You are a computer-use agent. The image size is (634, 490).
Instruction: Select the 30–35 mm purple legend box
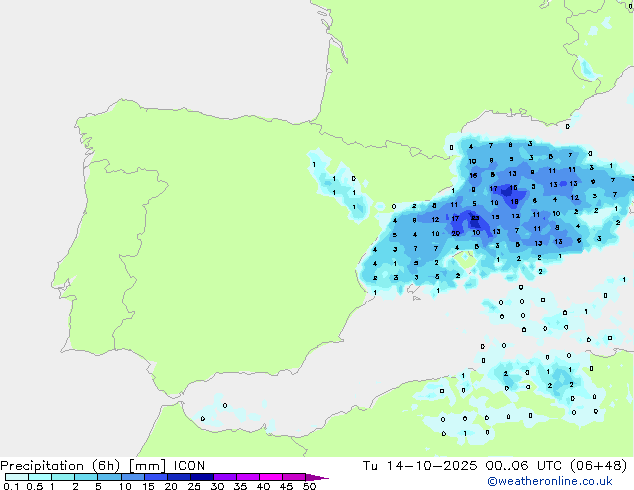click(224, 477)
